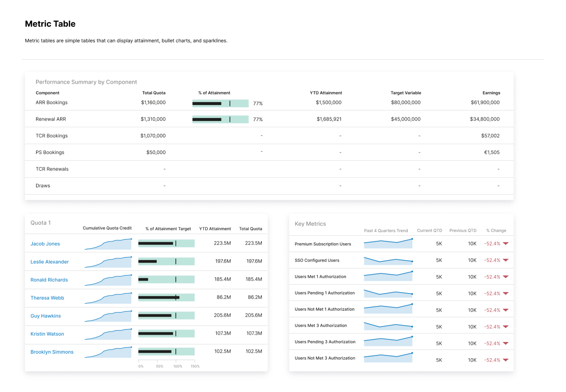Open Ronald Richards link
Image resolution: width=566 pixels, height=392 pixels.
click(x=49, y=280)
